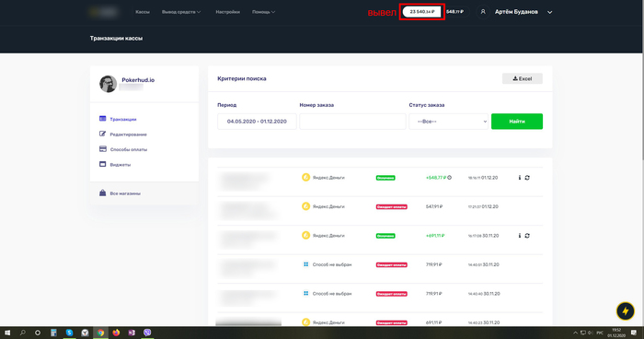Click the grid icon in the 14:40:51 row
The height and width of the screenshot is (339, 644).
click(305, 264)
